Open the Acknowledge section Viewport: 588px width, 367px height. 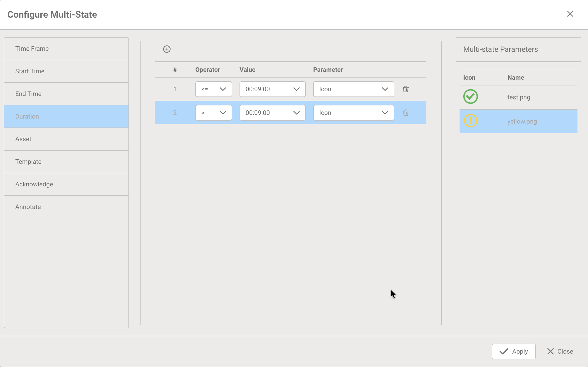[66, 184]
